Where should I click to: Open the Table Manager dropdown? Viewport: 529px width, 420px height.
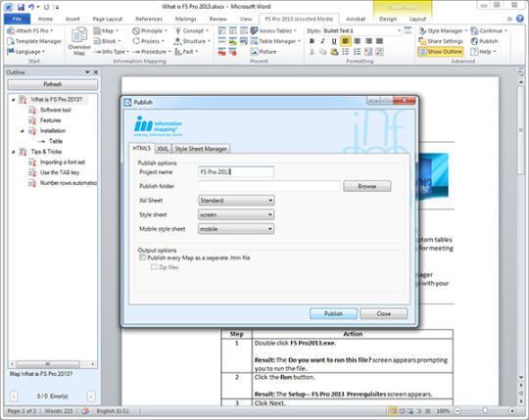275,41
